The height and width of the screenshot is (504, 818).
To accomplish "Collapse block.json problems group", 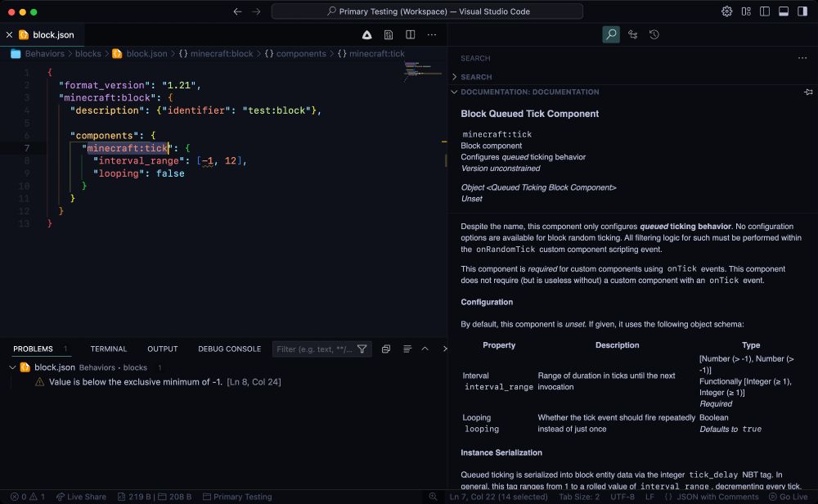I will point(12,367).
